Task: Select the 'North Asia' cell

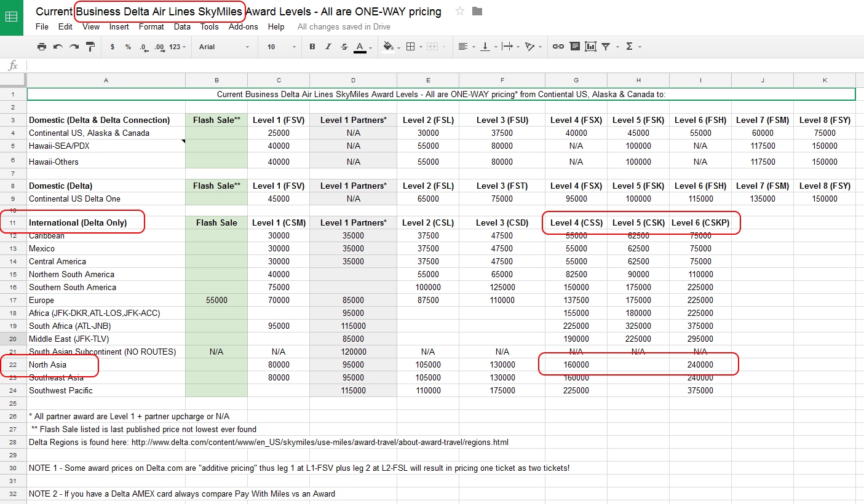Action: point(106,364)
